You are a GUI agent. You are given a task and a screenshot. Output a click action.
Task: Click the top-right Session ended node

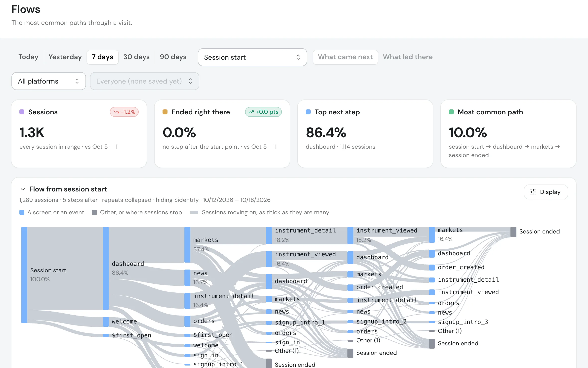pyautogui.click(x=513, y=232)
